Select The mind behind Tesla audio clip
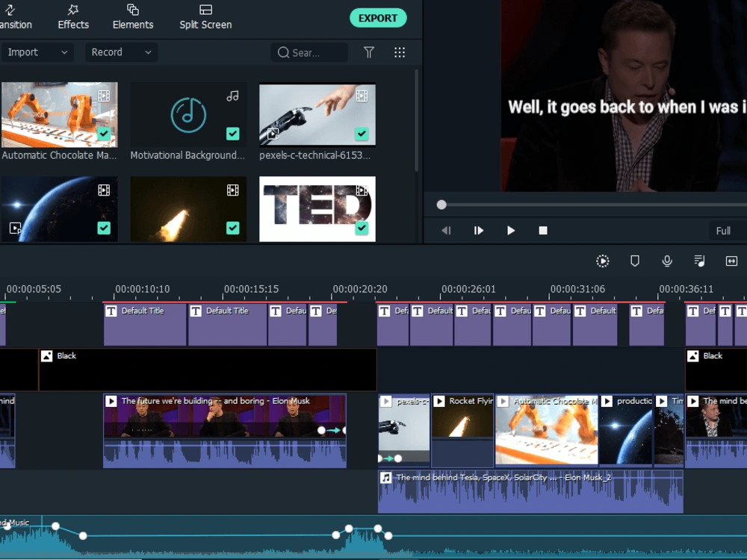The width and height of the screenshot is (747, 560). (530, 492)
